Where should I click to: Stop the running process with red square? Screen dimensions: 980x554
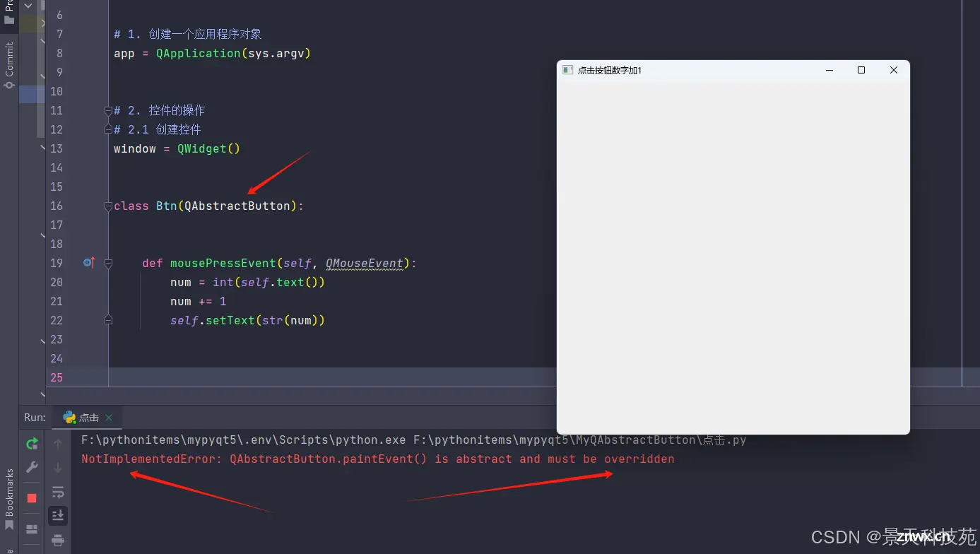(32, 498)
